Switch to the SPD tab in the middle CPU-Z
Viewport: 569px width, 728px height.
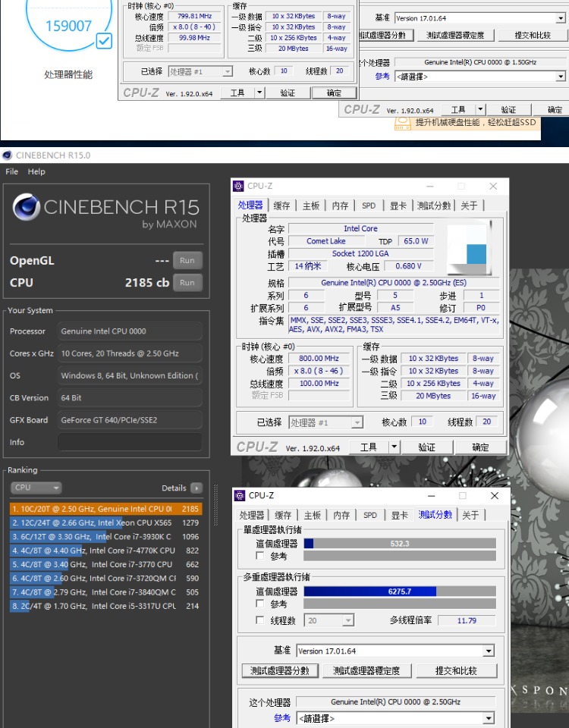369,206
